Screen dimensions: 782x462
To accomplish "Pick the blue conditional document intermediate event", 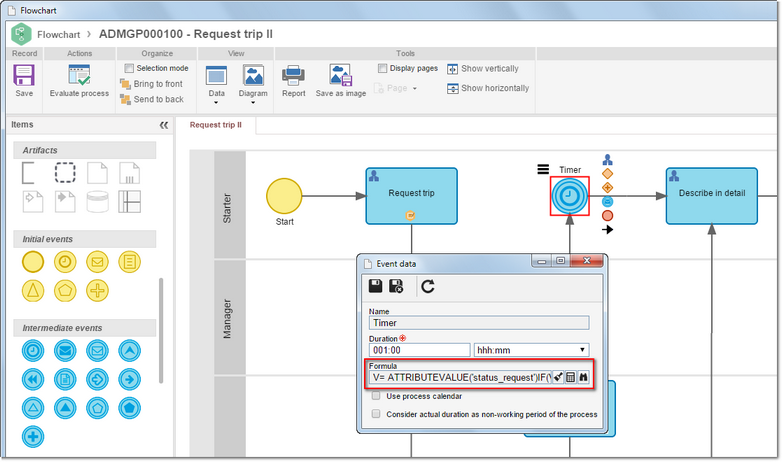I will pos(65,379).
